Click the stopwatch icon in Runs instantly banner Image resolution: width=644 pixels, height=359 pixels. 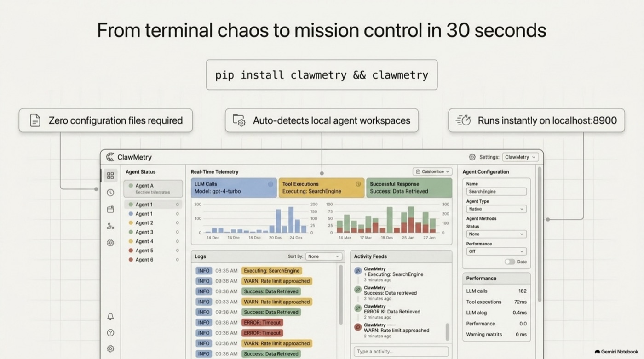[463, 120]
